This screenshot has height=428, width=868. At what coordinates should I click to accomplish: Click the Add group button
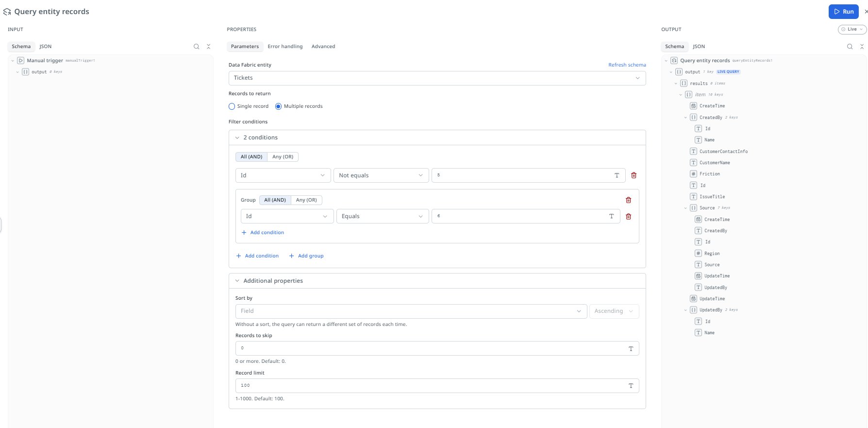(x=306, y=256)
